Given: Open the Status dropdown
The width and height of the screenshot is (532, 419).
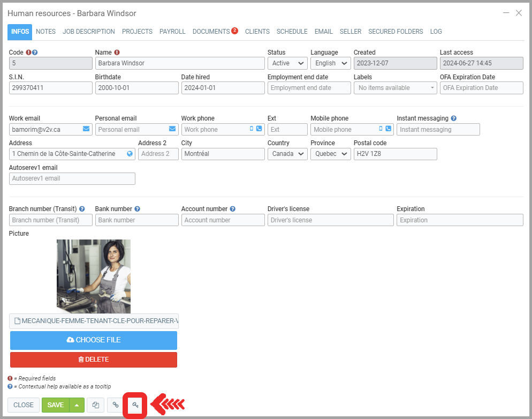Looking at the screenshot, I should tap(287, 63).
